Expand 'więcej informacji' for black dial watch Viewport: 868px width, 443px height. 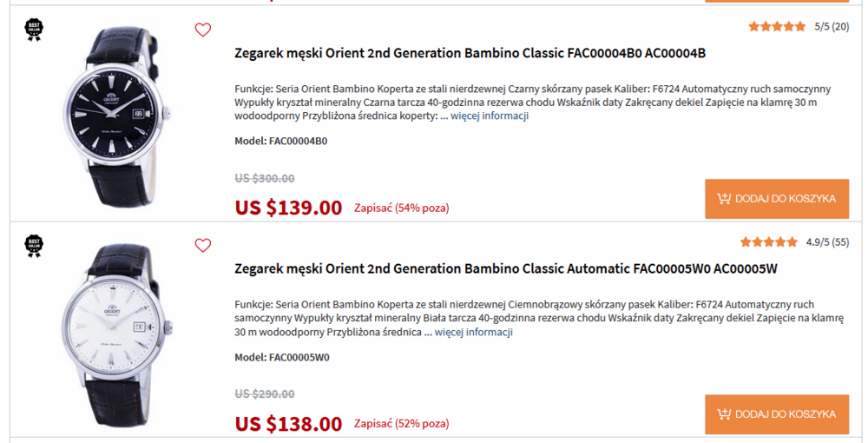(x=490, y=116)
